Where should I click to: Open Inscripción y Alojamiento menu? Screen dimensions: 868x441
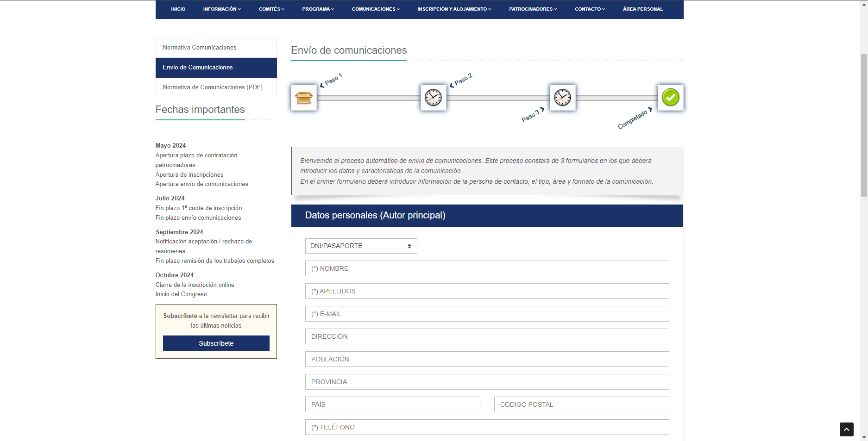coord(454,9)
